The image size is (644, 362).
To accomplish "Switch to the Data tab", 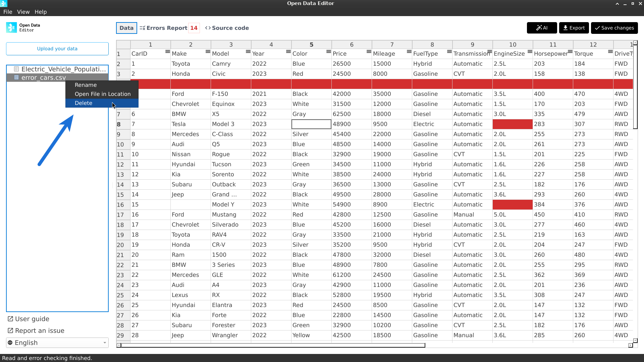I will [x=126, y=28].
